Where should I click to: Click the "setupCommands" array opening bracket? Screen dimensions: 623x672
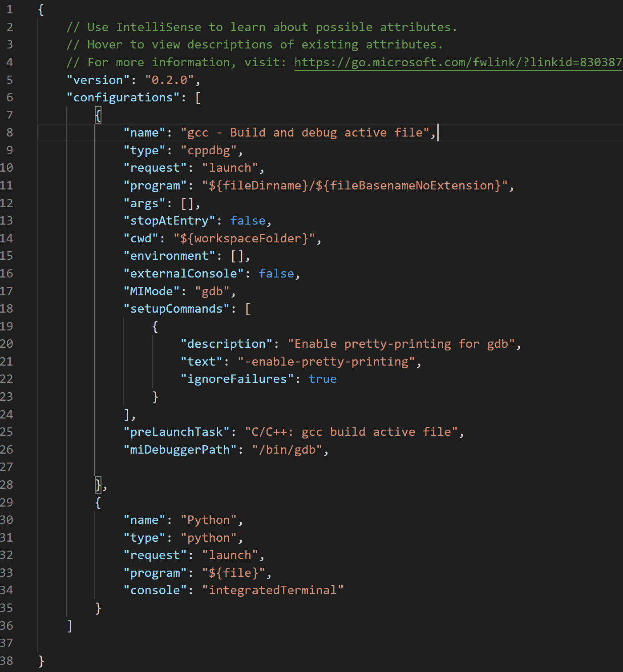(x=247, y=308)
